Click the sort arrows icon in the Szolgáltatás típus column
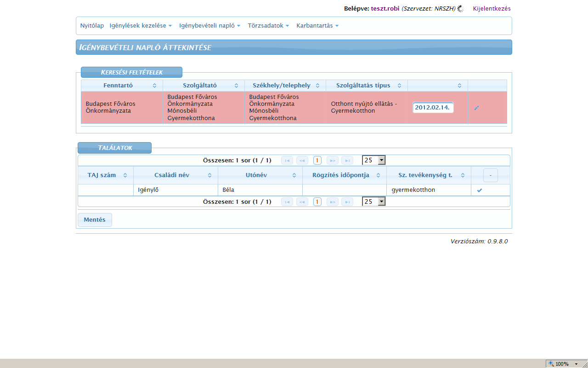Screen dimensions: 588x368 click(x=399, y=86)
